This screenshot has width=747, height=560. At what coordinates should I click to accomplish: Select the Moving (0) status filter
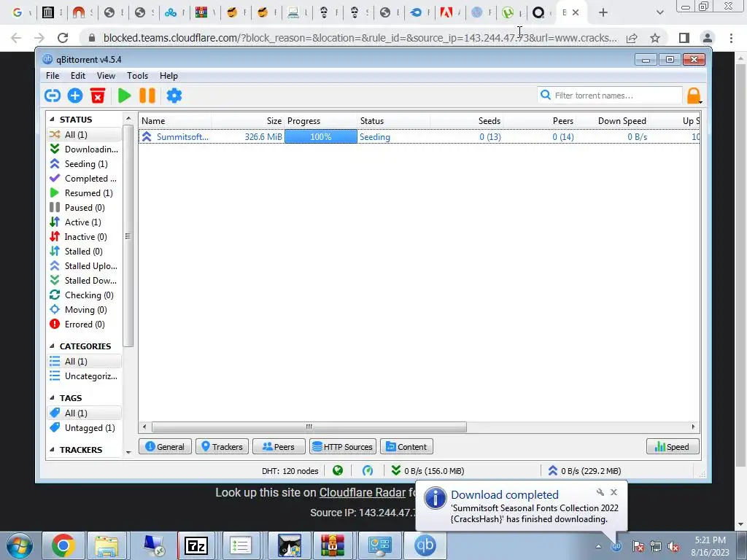(85, 309)
